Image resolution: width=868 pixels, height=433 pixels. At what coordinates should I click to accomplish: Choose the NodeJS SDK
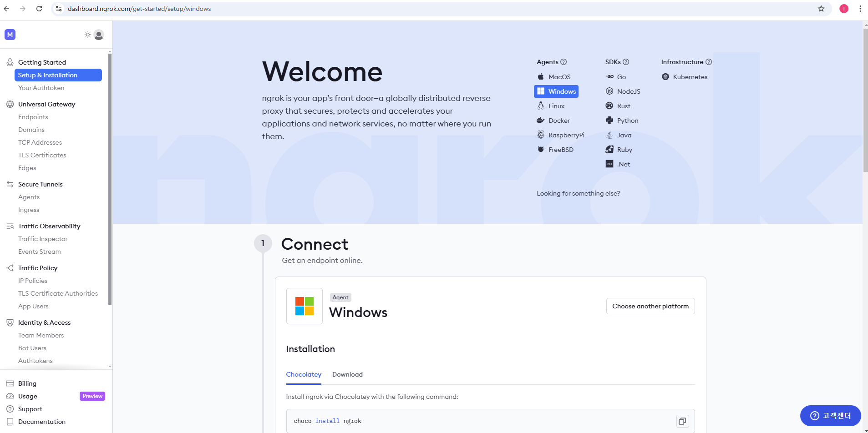point(623,91)
